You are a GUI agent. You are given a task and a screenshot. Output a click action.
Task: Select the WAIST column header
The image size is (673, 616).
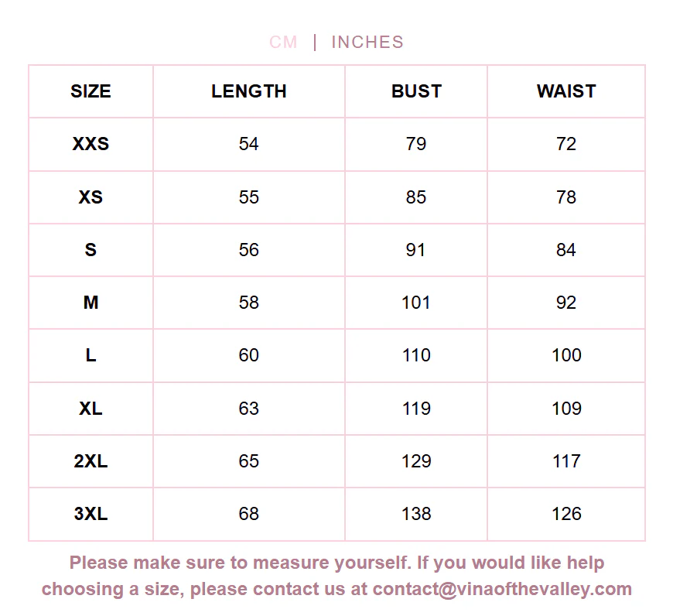[x=566, y=91]
